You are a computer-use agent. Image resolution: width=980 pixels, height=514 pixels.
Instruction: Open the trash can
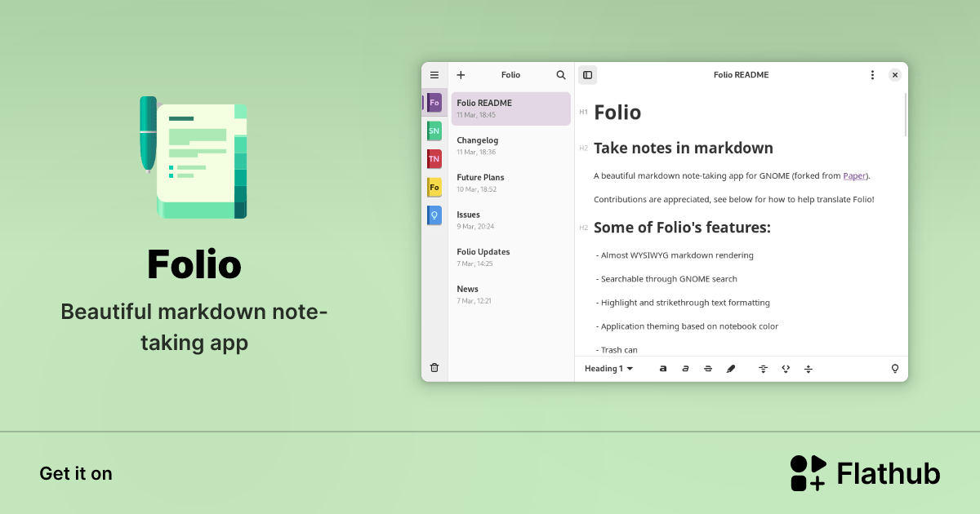click(434, 368)
